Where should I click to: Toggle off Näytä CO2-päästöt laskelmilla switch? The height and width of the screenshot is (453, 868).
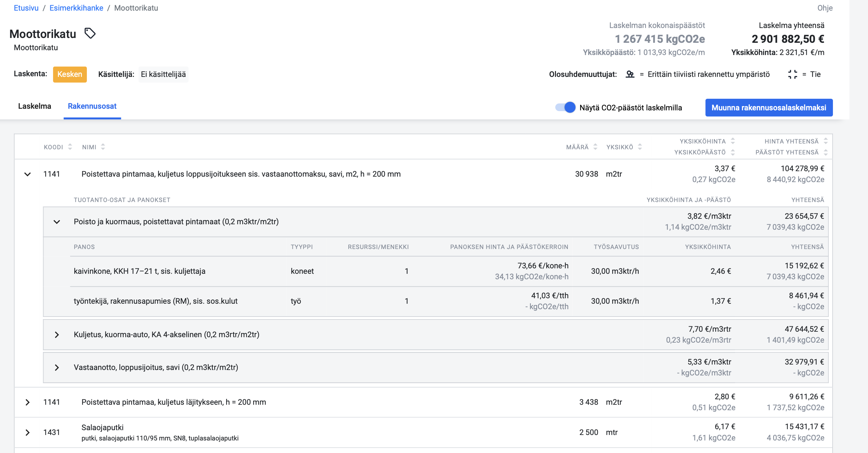(565, 107)
